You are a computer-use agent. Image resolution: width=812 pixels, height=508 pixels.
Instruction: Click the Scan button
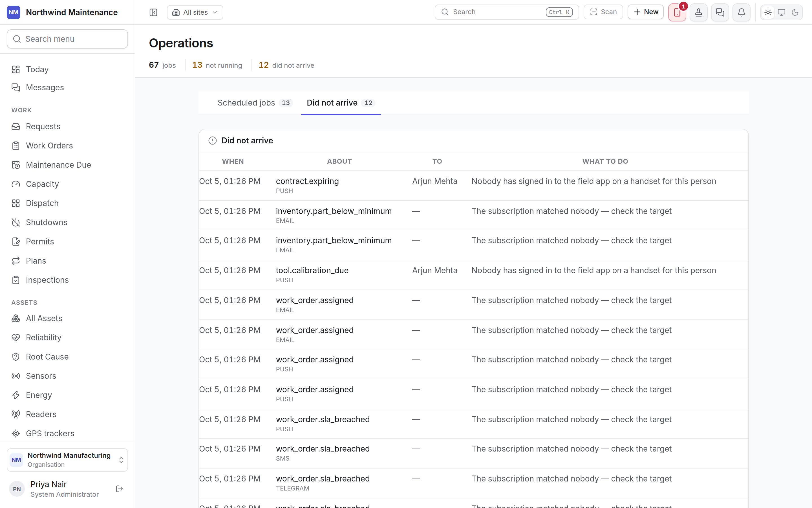(603, 12)
